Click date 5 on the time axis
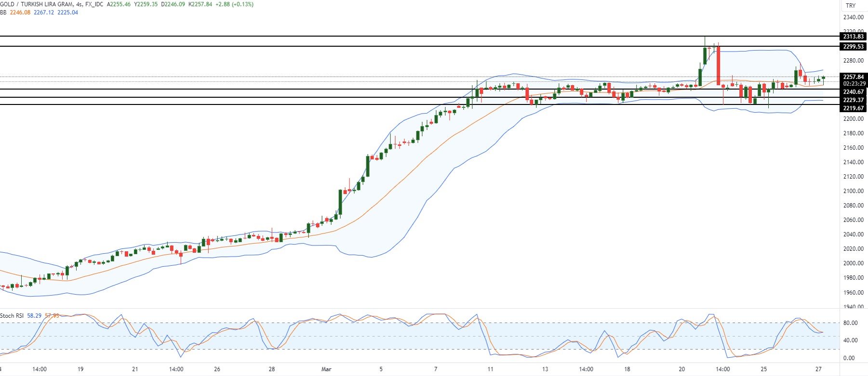The image size is (868, 376). pyautogui.click(x=381, y=369)
